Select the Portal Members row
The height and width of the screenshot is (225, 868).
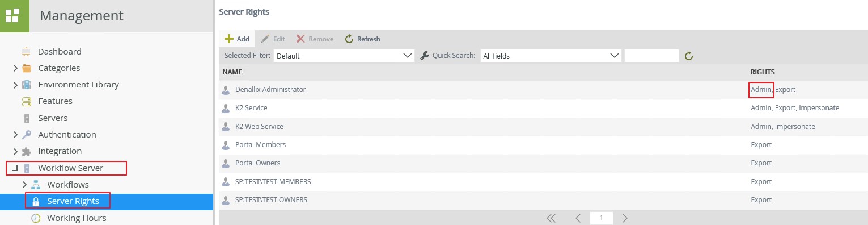[543, 145]
